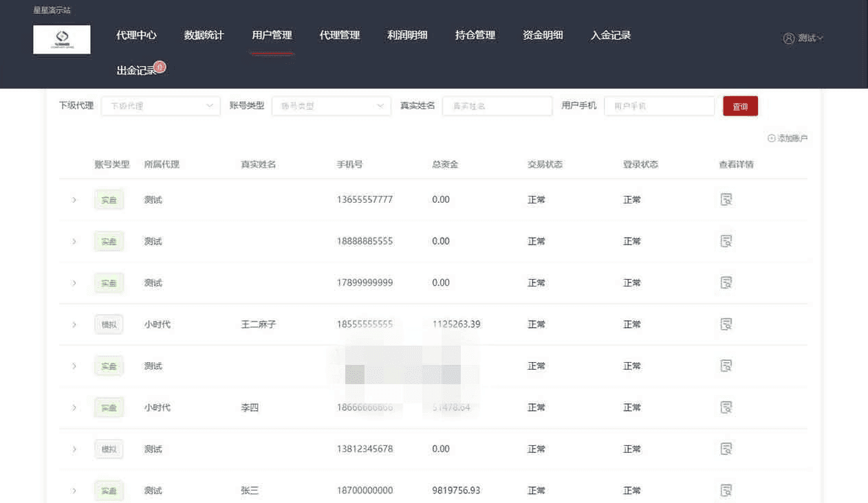Expand the 张三 user row
Image resolution: width=868 pixels, height=503 pixels.
click(x=74, y=491)
